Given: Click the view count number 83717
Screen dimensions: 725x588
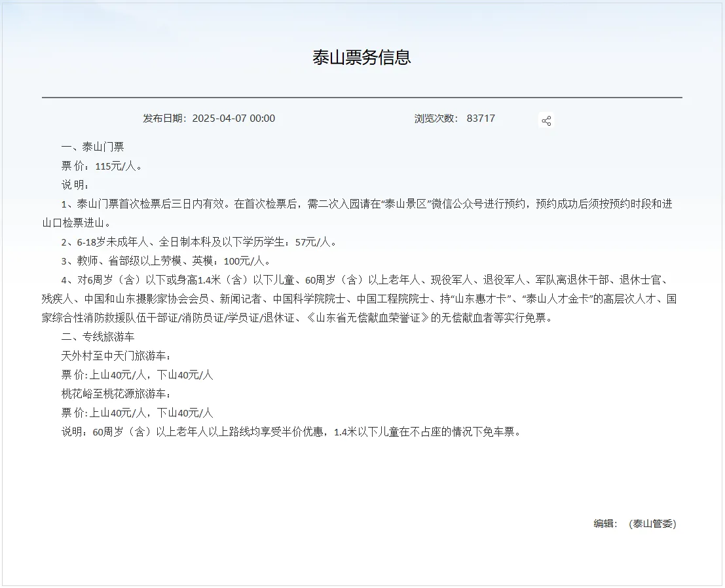Looking at the screenshot, I should (x=481, y=119).
